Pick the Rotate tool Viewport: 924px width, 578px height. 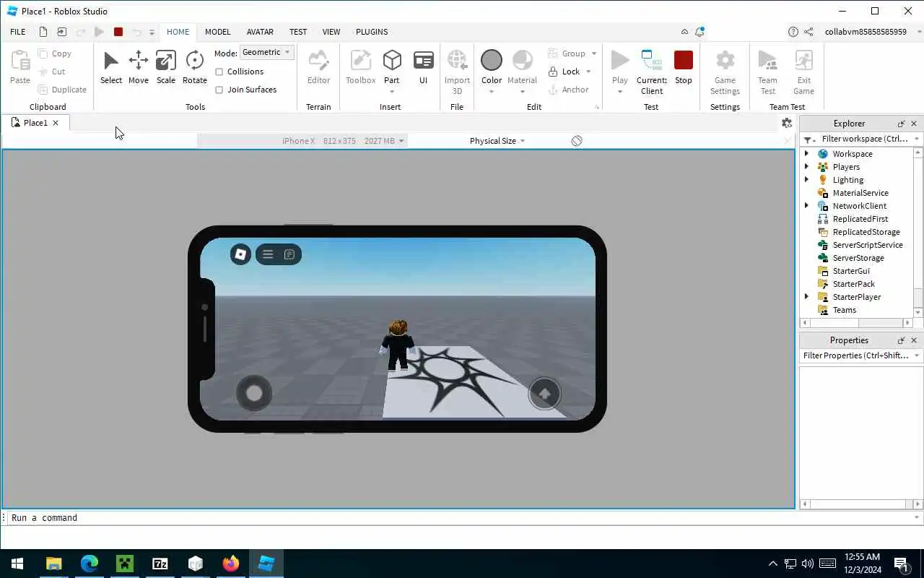click(x=194, y=68)
